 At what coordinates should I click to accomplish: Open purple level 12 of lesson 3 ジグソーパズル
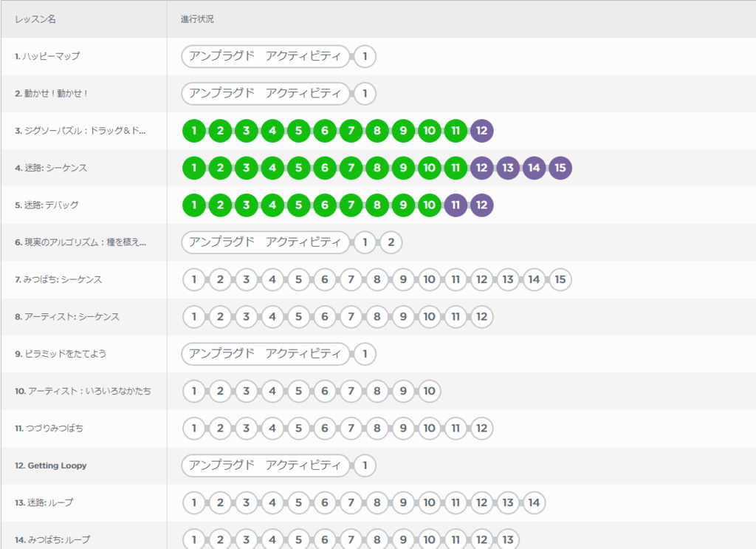(x=481, y=131)
